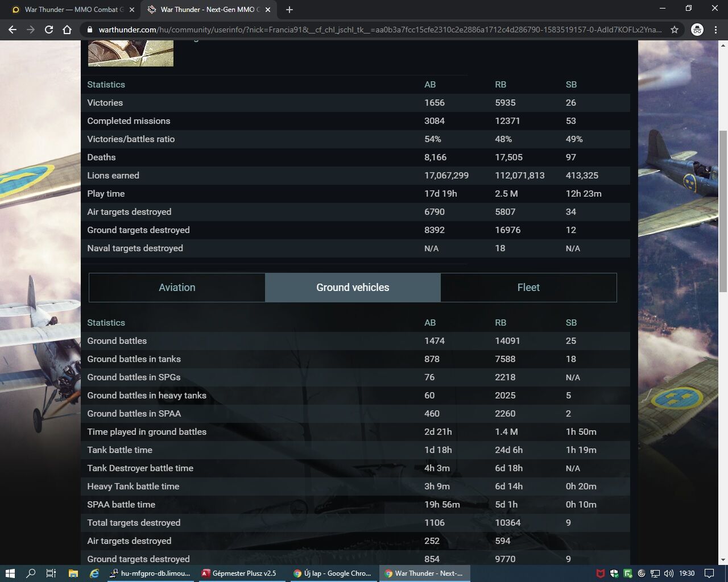
Task: Click Lions earned RB value 112,071,813
Action: pos(519,176)
